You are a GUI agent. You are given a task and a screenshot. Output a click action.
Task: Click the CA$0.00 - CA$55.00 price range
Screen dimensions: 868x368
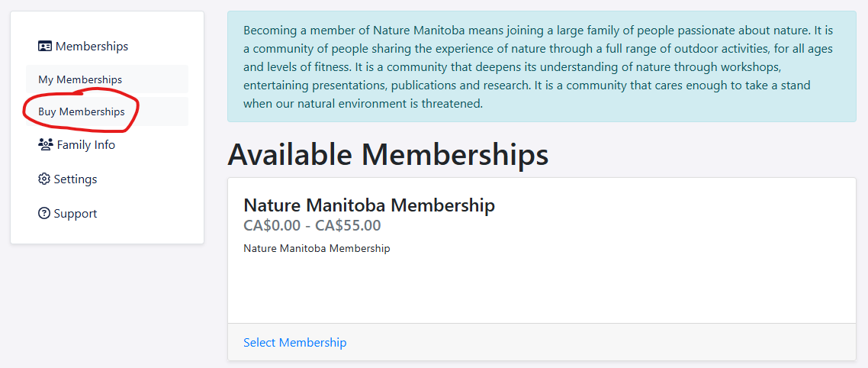coord(312,225)
